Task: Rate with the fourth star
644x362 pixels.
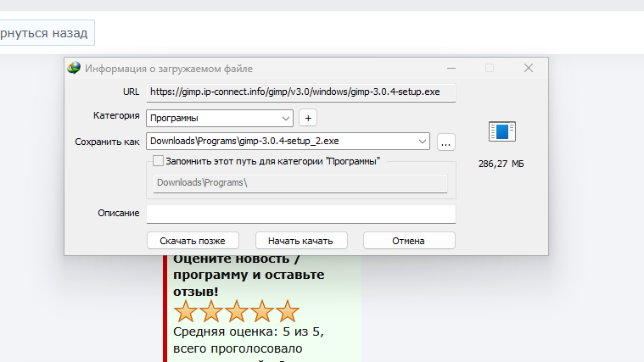Action: 262,310
